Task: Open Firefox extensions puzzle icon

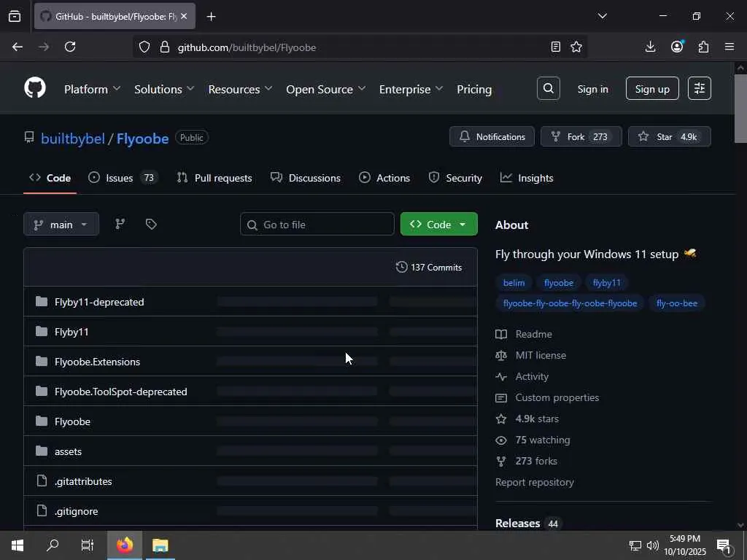Action: pos(704,47)
